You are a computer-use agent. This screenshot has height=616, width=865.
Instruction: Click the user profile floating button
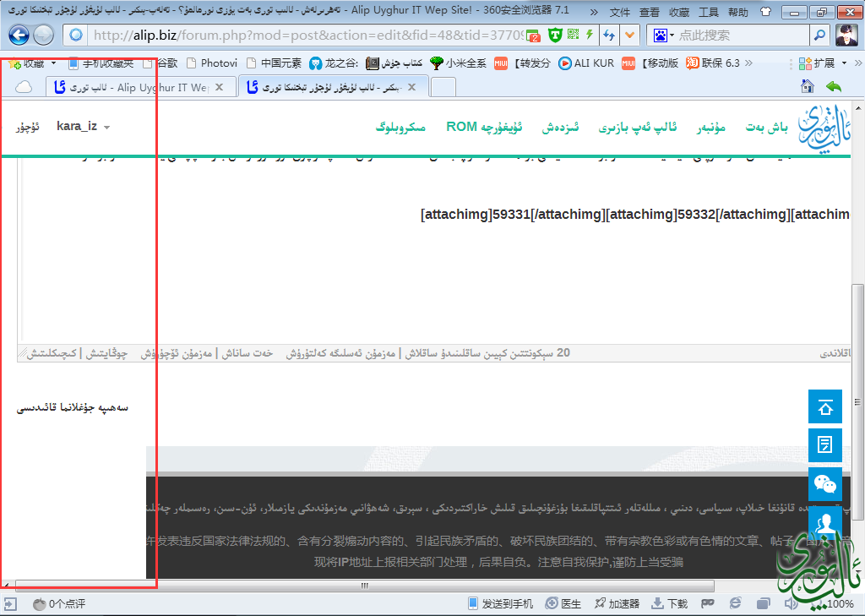pos(825,521)
